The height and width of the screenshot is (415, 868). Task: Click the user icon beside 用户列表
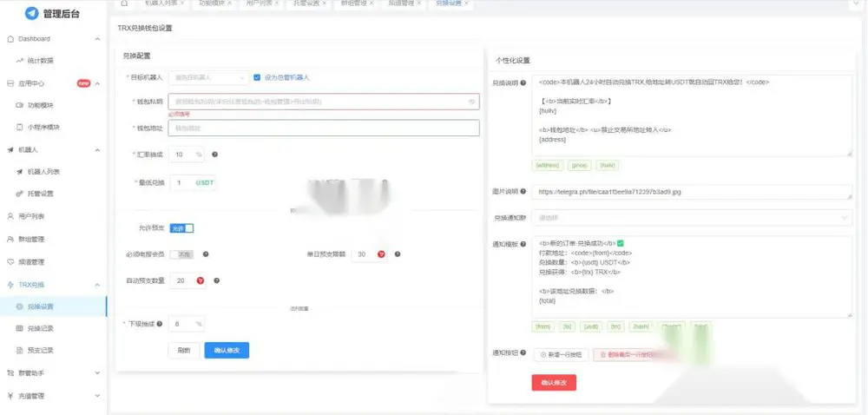coord(10,216)
